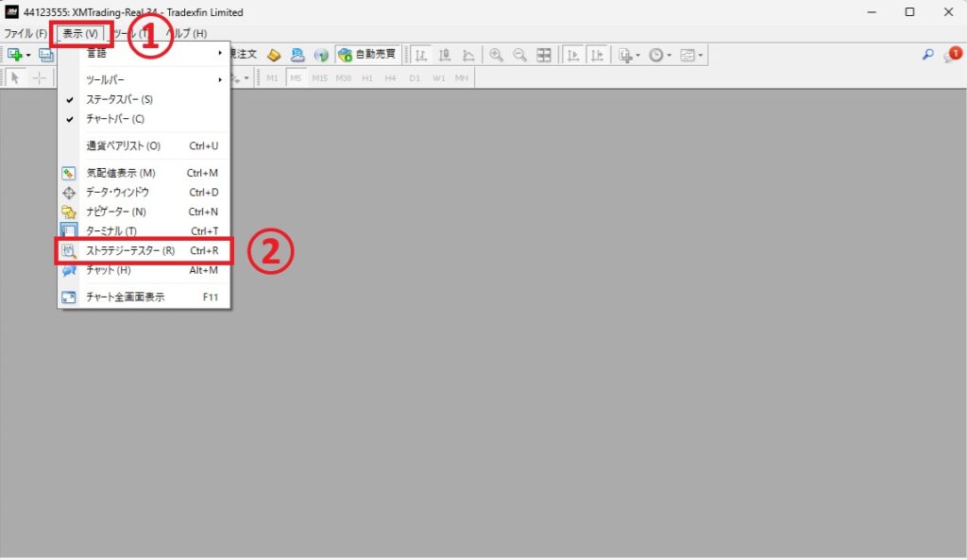This screenshot has width=967, height=560.
Task: Minimize the MetaTrader window
Action: click(x=872, y=11)
